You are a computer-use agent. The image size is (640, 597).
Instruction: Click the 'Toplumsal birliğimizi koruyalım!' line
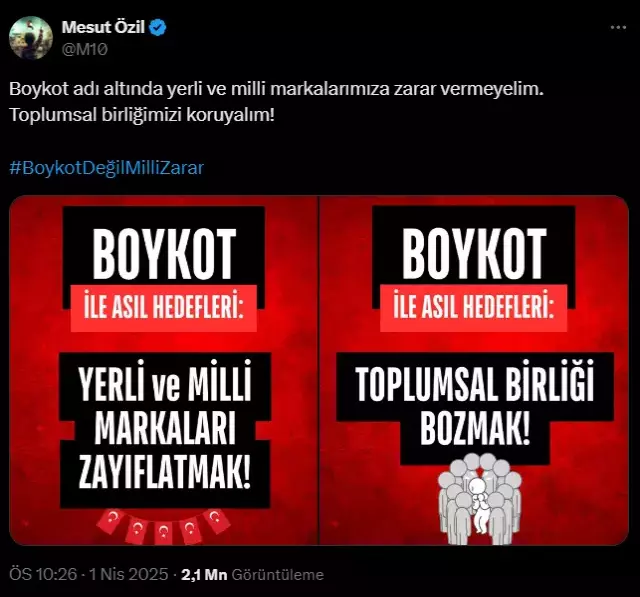tap(142, 115)
